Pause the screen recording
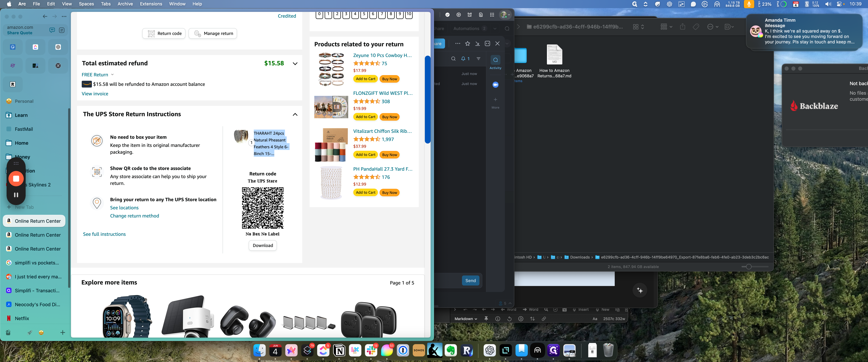 click(x=16, y=195)
